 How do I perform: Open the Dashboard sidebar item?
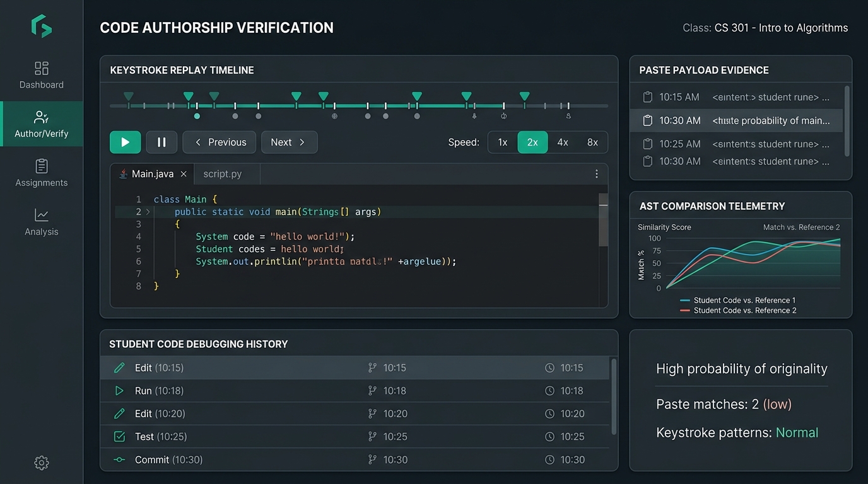pos(41,76)
